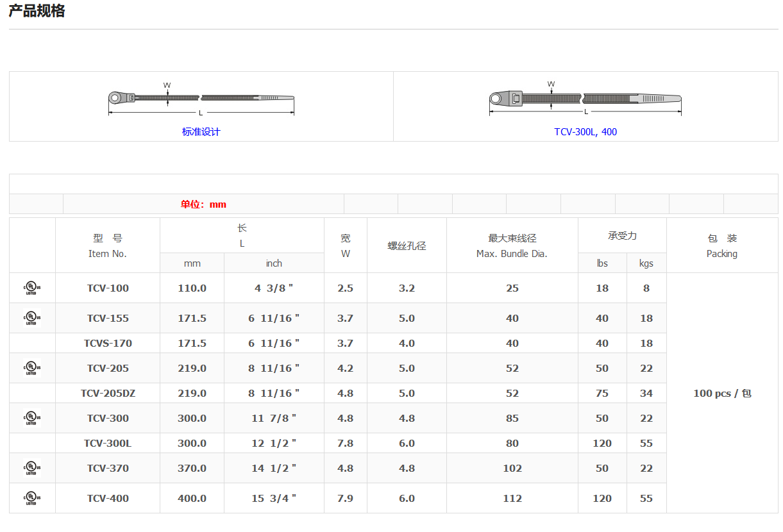Click the 包装 Packing column header
783x532 pixels.
tap(722, 245)
